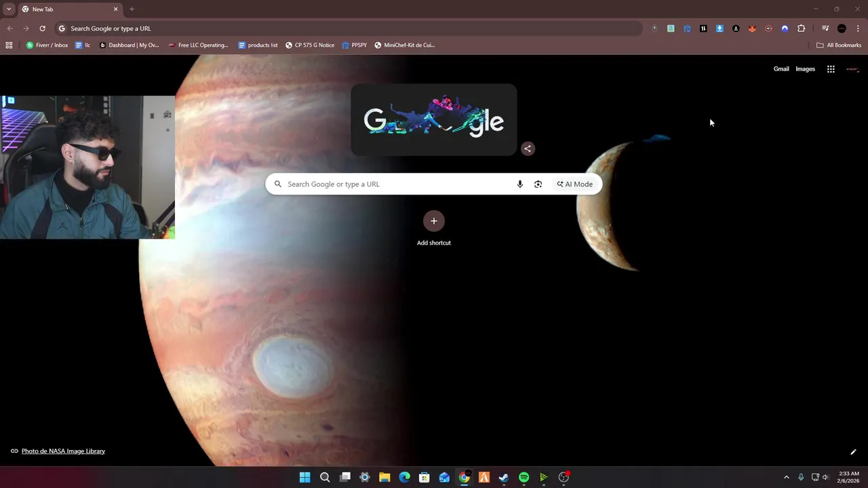
Task: Open the clock showing 2:33 AM
Action: pos(849,477)
